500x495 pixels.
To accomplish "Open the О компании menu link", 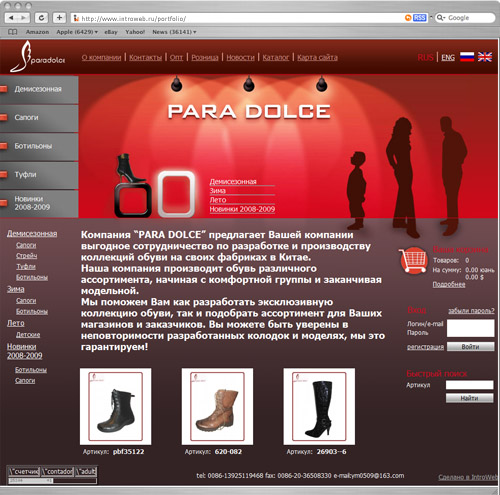I will click(x=101, y=57).
